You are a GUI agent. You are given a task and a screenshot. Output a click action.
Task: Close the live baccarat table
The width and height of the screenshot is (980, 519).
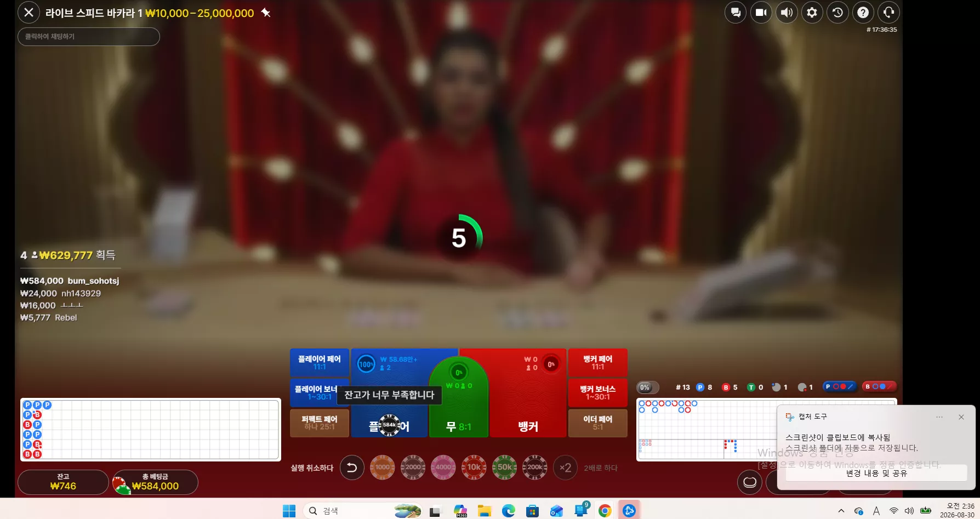click(x=29, y=12)
